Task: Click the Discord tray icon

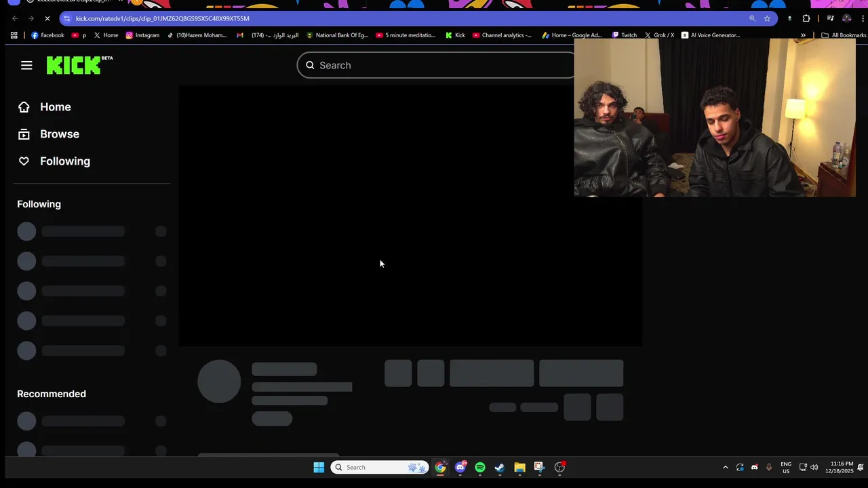Action: [x=754, y=467]
